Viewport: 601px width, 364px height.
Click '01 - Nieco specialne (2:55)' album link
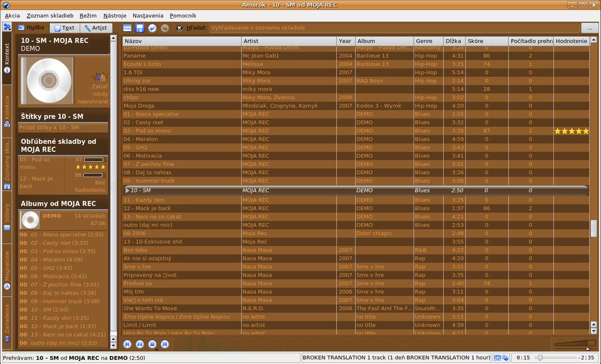[x=67, y=234]
